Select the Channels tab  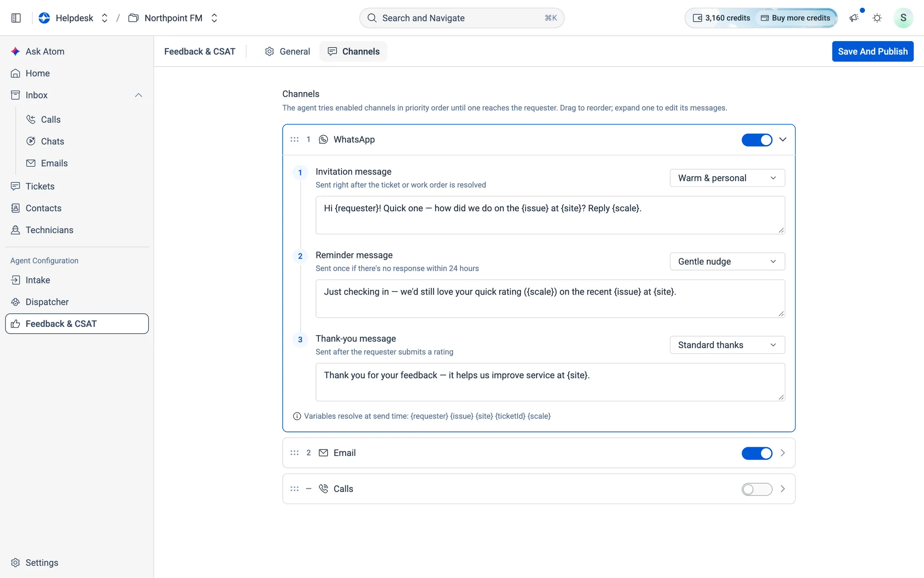pos(353,51)
